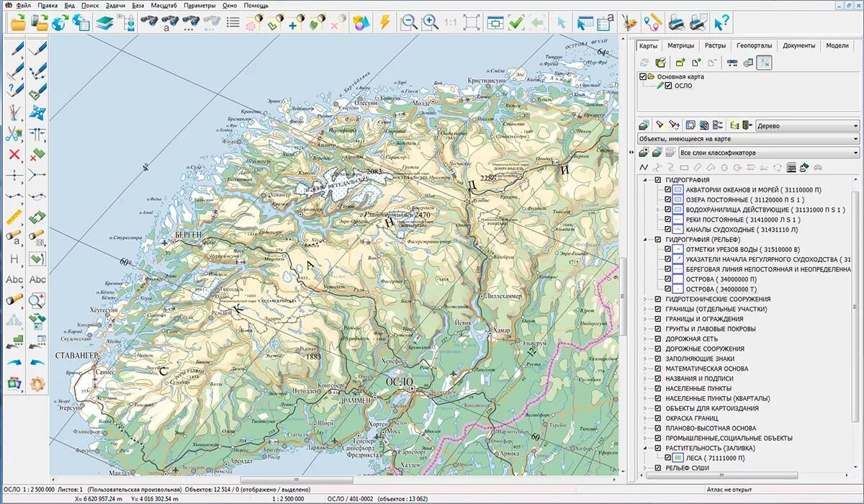This screenshot has width=864, height=504.
Task: Toggle НАСЕЛЕННЫЕ ПУНКТЫ layer checkbox
Action: pyautogui.click(x=657, y=388)
